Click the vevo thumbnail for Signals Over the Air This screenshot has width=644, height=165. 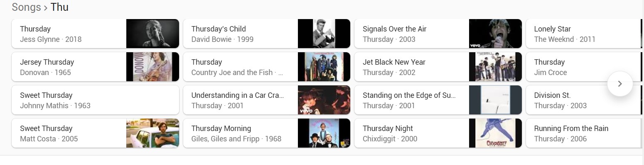click(x=495, y=34)
